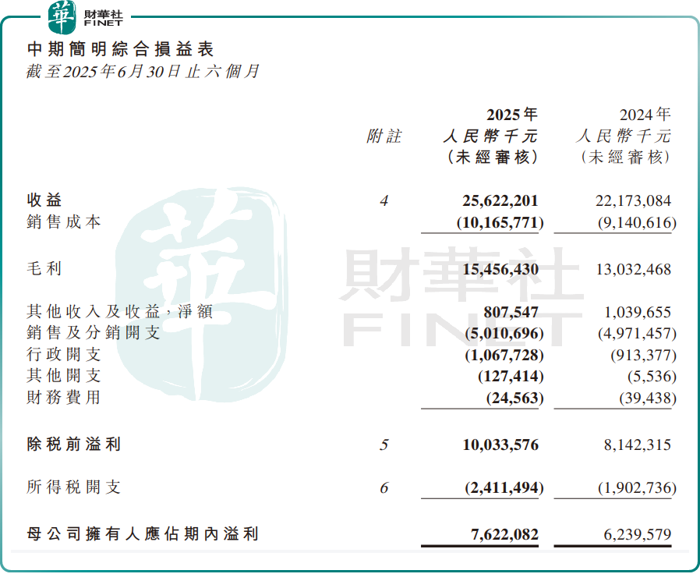Click the value 1,039,655
Viewport: 700px width, 588px height.
pos(638,312)
